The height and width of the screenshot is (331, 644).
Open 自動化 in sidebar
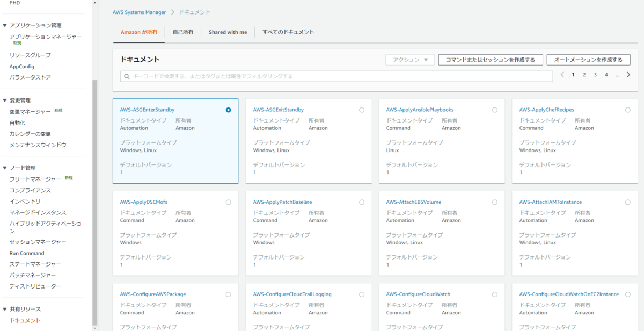[17, 123]
